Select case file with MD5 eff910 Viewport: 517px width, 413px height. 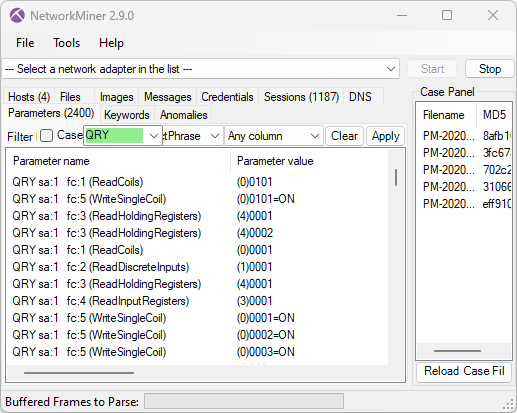click(465, 204)
